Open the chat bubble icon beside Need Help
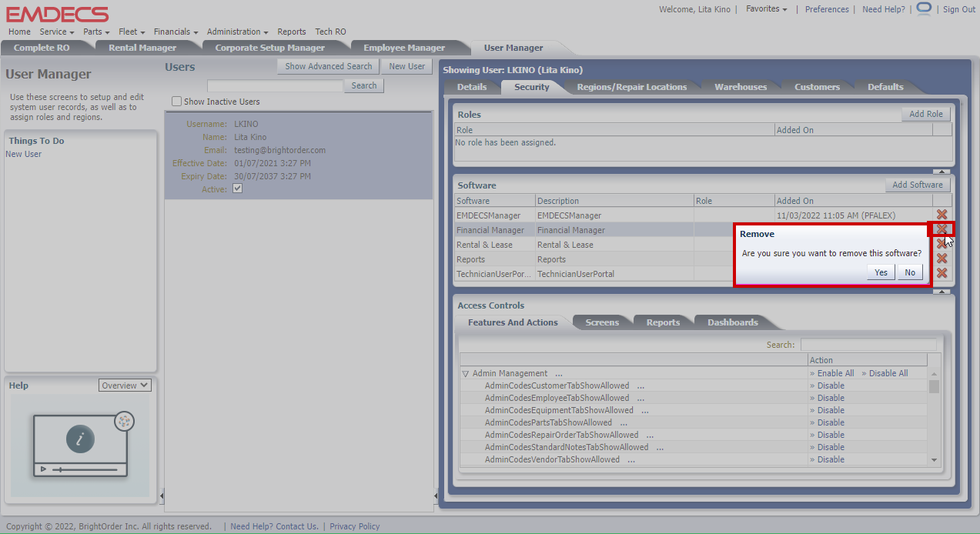The width and height of the screenshot is (980, 534). point(924,8)
